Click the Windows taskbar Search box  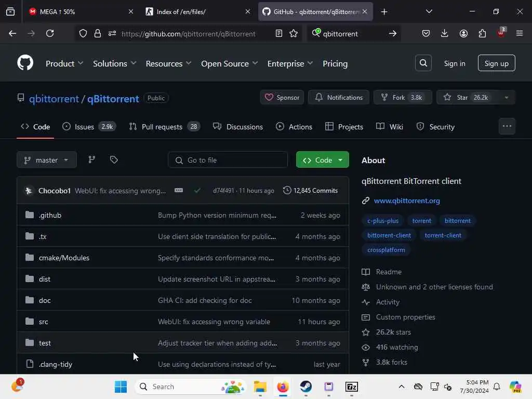[191, 387]
